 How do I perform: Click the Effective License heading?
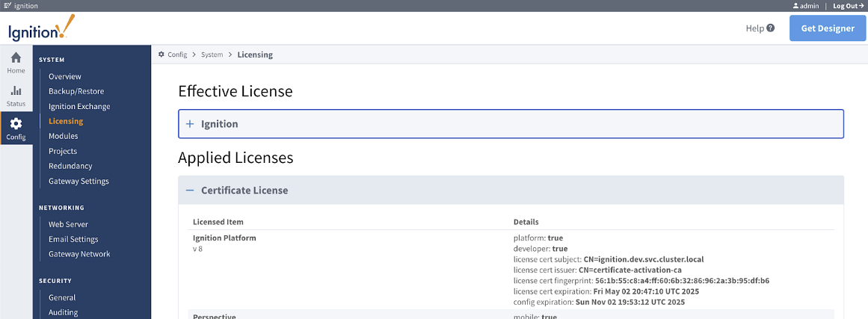[x=236, y=91]
